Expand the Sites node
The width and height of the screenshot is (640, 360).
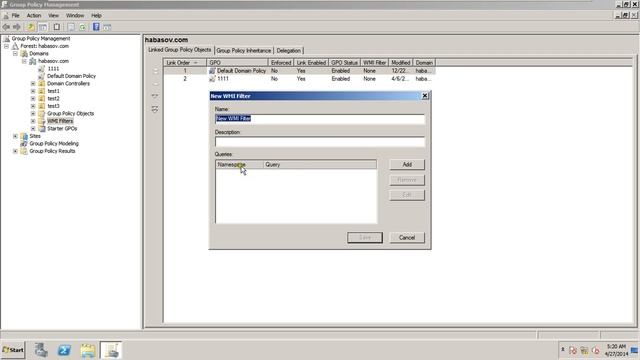[16, 136]
